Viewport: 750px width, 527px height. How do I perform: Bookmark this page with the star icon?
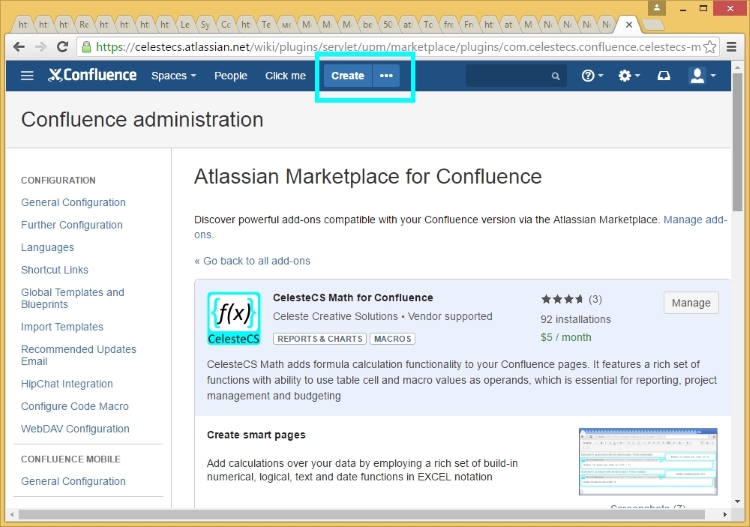coord(710,47)
